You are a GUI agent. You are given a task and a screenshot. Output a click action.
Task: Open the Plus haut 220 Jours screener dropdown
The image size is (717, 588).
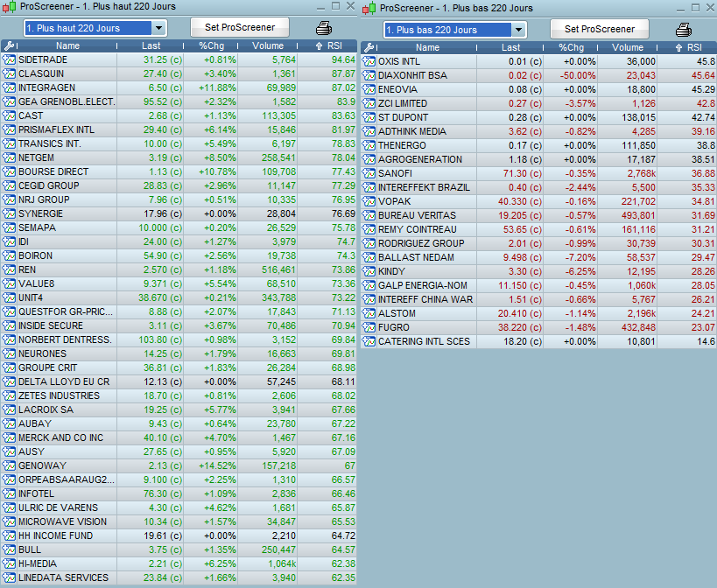(x=95, y=28)
